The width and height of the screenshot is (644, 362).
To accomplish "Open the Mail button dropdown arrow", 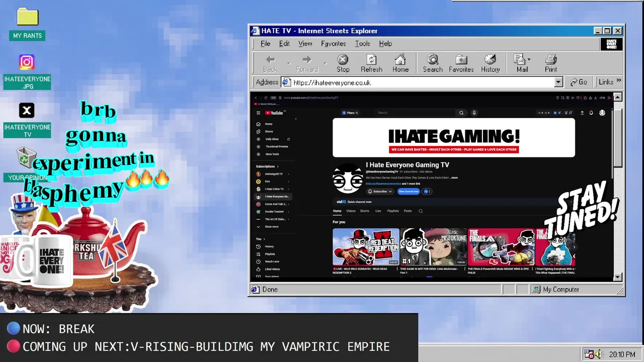I will (529, 59).
